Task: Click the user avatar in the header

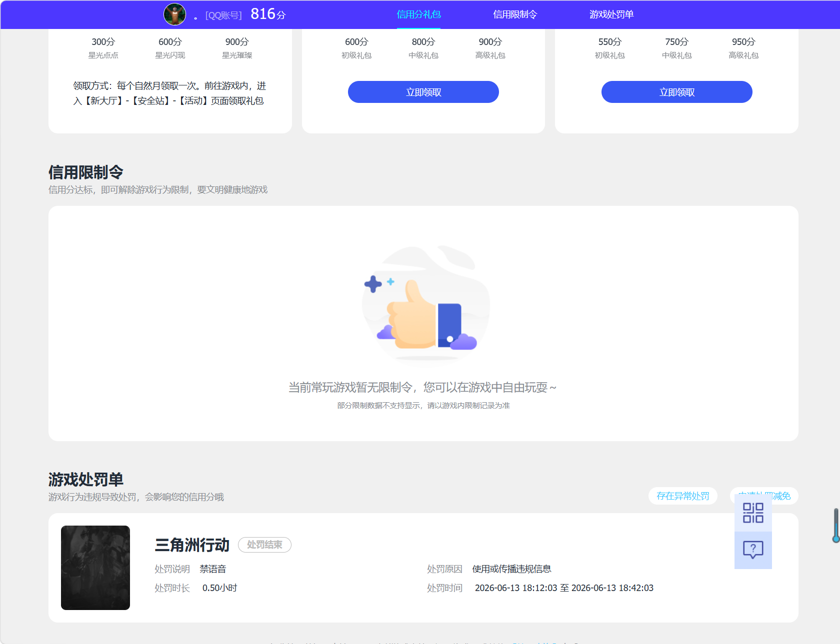Action: tap(174, 14)
